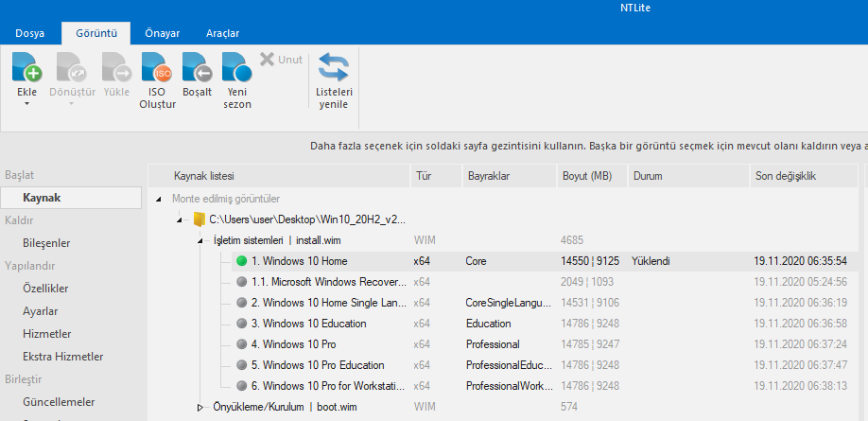Open Bileşenler page in sidebar
This screenshot has width=868, height=421.
(x=46, y=243)
